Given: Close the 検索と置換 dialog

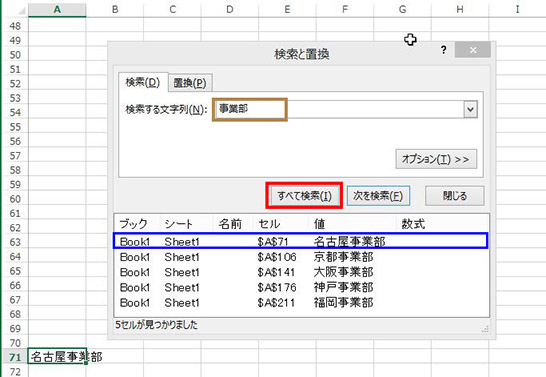Looking at the screenshot, I should pyautogui.click(x=473, y=50).
